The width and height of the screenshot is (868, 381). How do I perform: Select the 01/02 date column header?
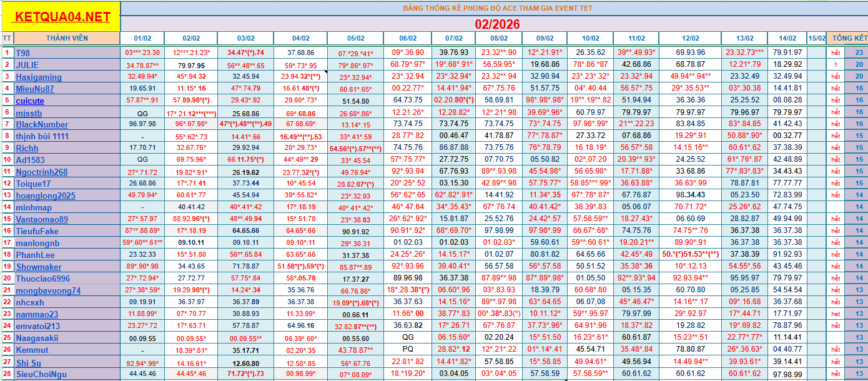tap(142, 38)
